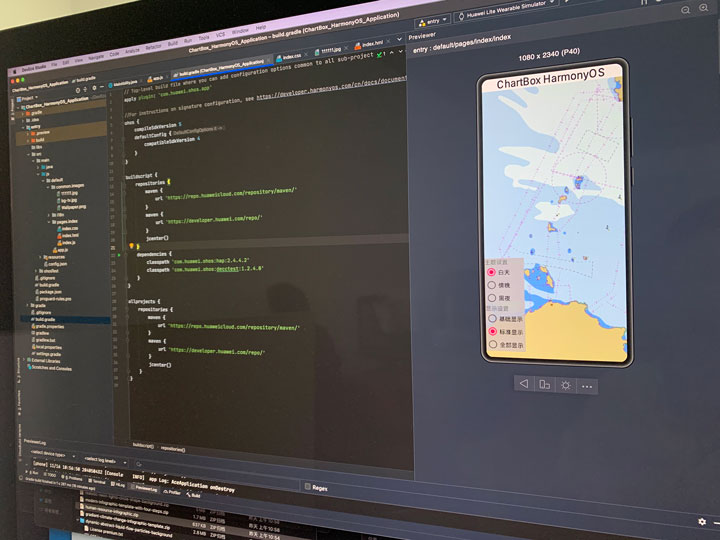
Task: Select the 傍晚 radio button
Action: point(491,285)
